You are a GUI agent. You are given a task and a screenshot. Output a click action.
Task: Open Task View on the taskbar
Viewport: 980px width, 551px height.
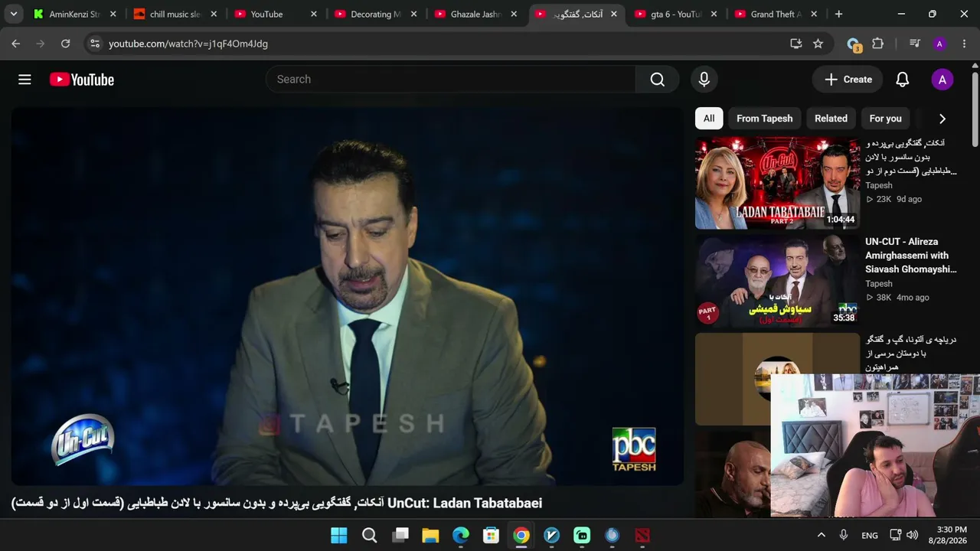point(400,536)
